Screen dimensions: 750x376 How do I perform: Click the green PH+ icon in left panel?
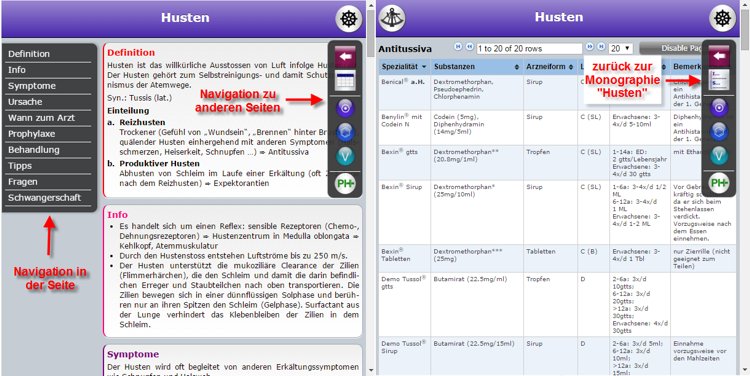pyautogui.click(x=344, y=184)
